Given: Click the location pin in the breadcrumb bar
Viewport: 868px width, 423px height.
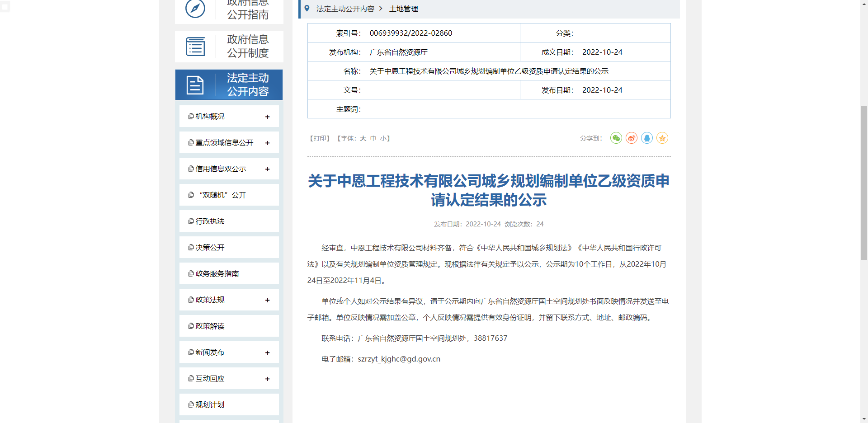Looking at the screenshot, I should coord(307,8).
